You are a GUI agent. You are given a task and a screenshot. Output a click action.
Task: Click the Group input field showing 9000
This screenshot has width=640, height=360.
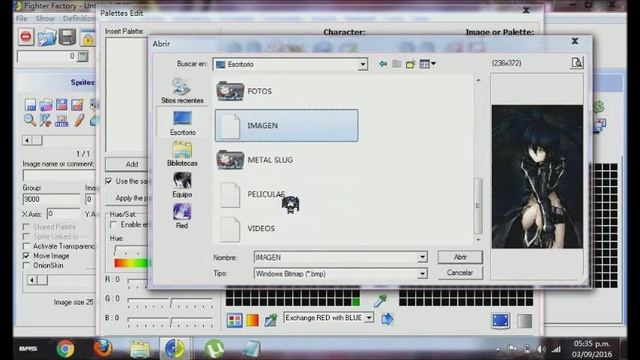coord(51,199)
